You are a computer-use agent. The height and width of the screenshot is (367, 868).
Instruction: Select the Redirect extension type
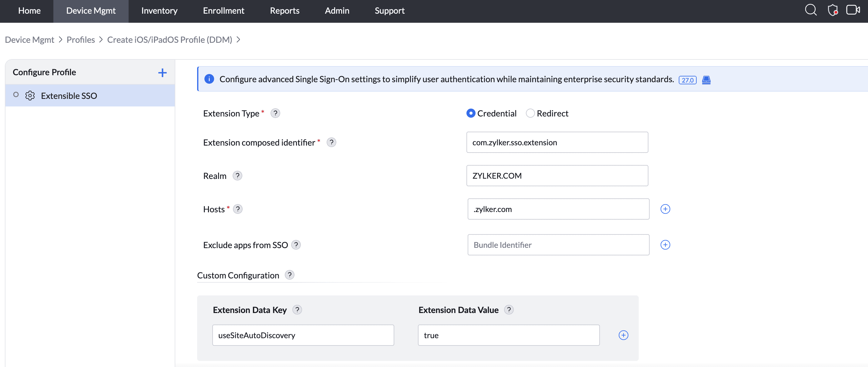[530, 113]
